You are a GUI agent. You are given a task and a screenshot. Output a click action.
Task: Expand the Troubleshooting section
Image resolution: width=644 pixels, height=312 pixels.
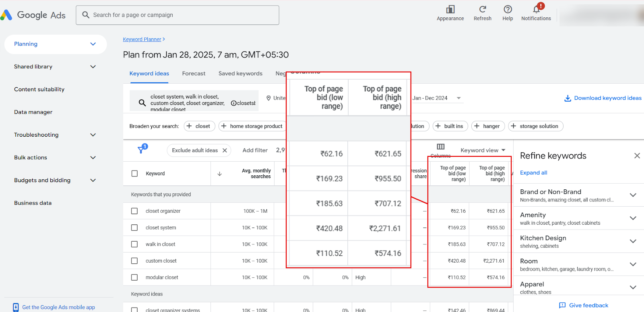[93, 135]
